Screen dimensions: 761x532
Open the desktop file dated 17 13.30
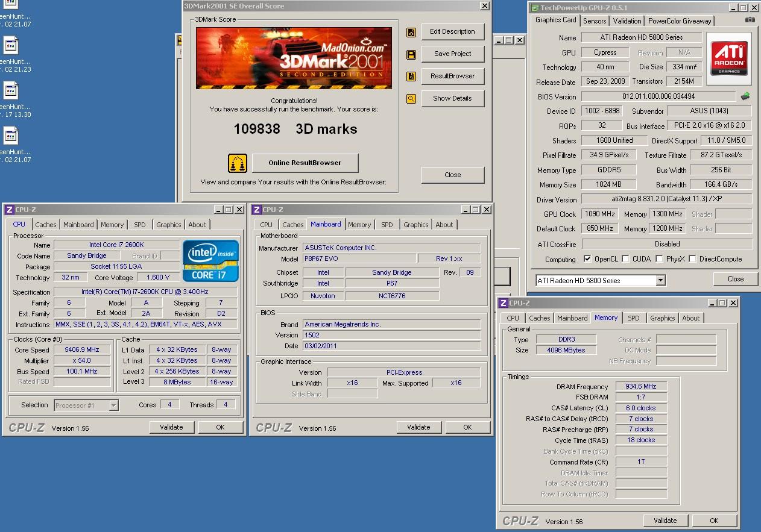11,99
